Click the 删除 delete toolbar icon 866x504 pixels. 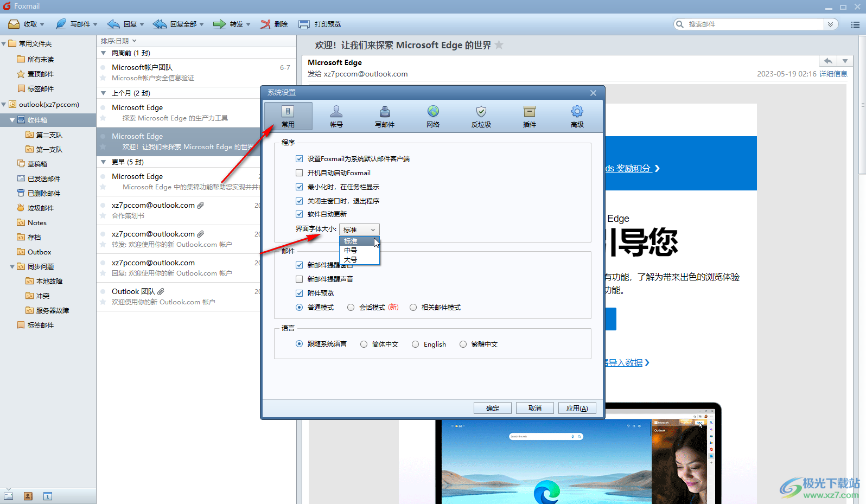pos(265,24)
